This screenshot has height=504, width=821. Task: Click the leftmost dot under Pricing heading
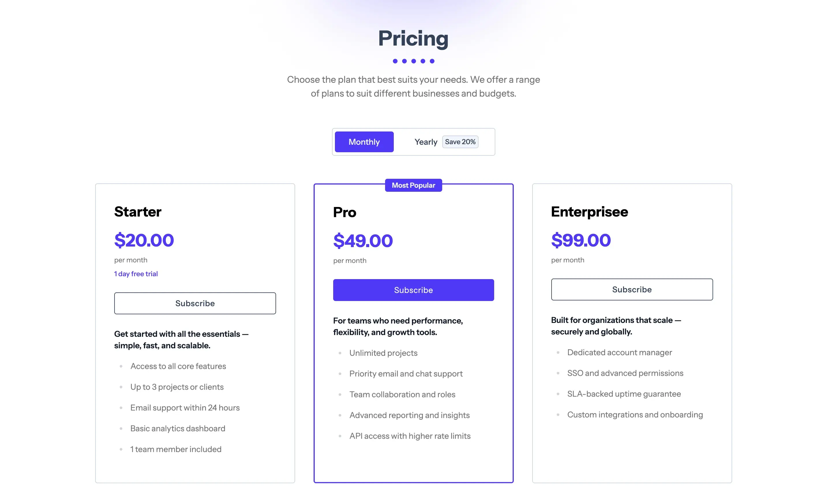[x=395, y=61]
